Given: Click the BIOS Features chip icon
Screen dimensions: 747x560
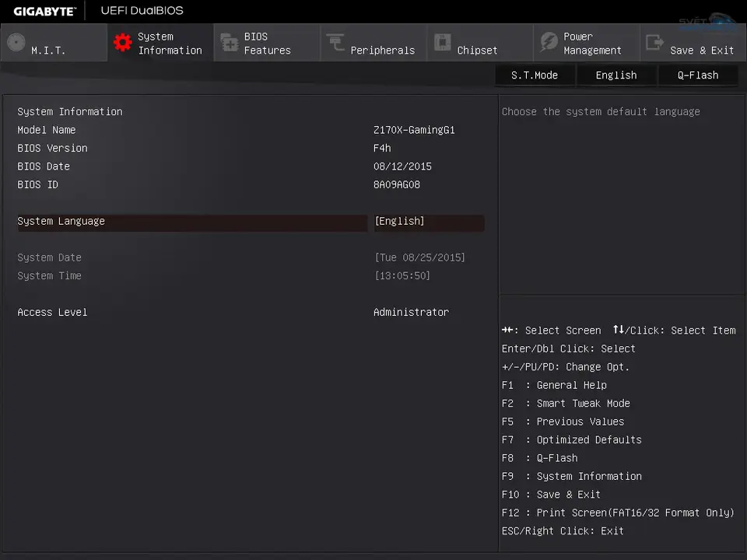Looking at the screenshot, I should pyautogui.click(x=230, y=43).
